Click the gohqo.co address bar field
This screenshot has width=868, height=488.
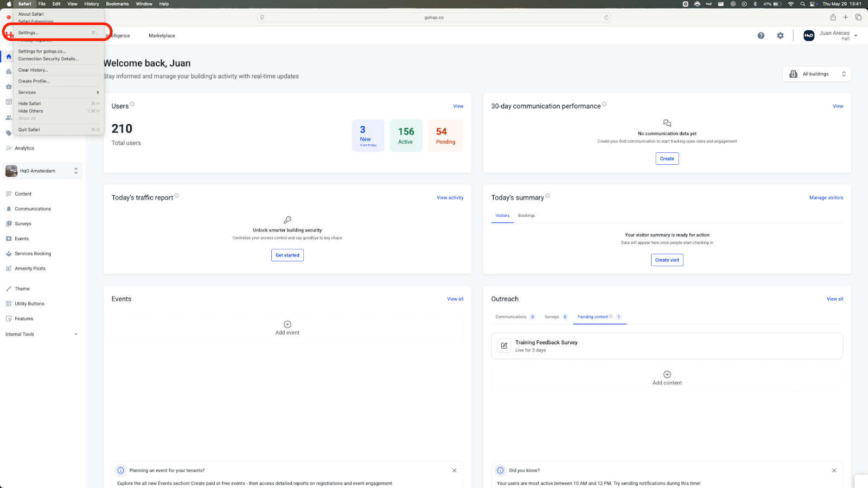[433, 17]
